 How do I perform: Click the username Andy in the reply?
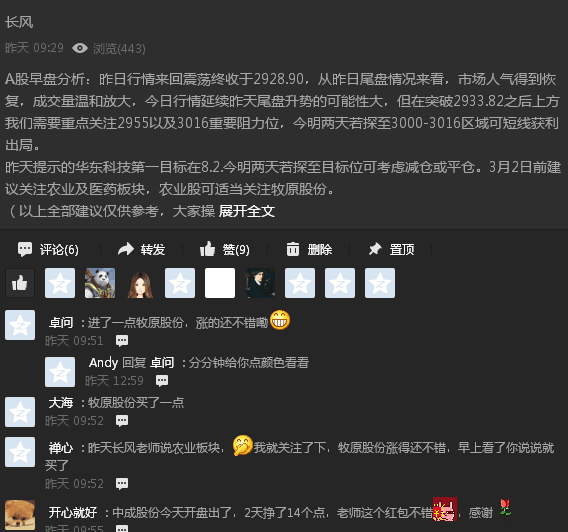(103, 363)
